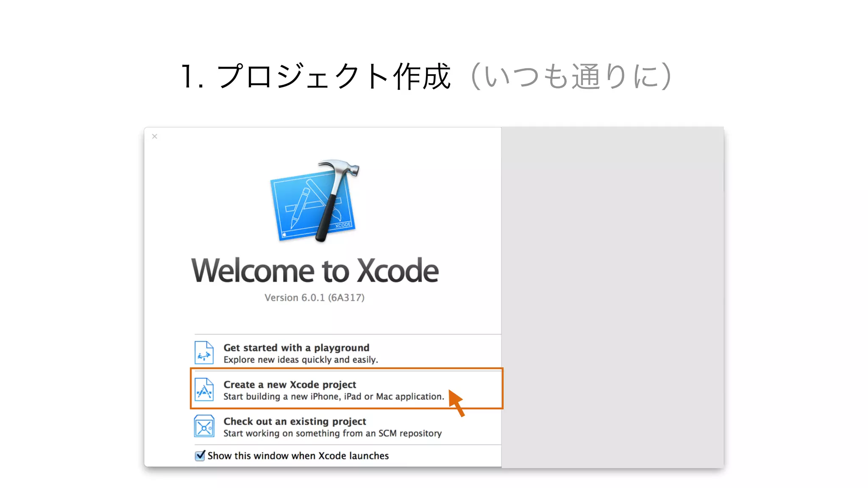
Task: Click the 'Show this window when Xcode launches' label
Action: (x=298, y=456)
